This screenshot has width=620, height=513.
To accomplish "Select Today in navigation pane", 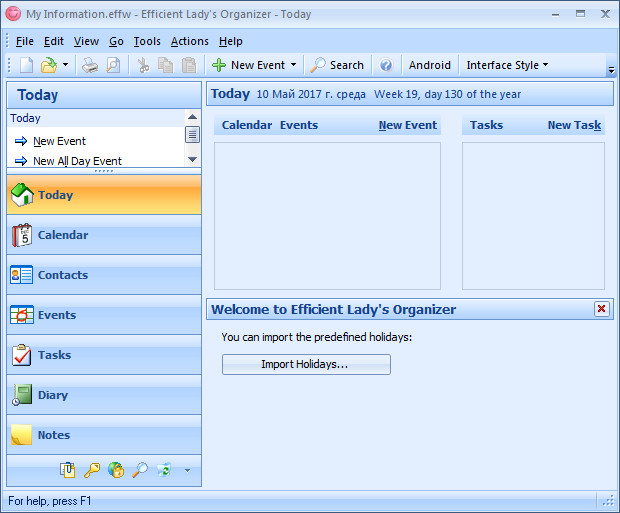I will pos(104,195).
